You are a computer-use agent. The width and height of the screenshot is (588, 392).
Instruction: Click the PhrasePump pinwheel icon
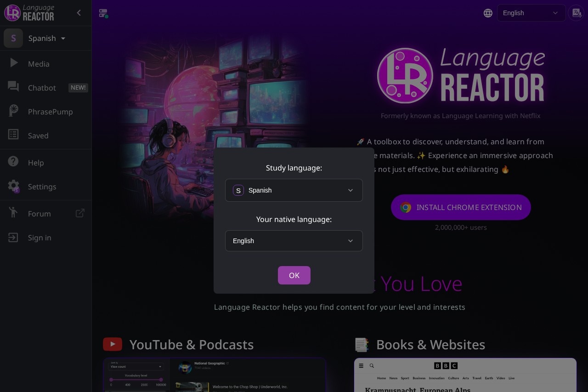tap(13, 112)
